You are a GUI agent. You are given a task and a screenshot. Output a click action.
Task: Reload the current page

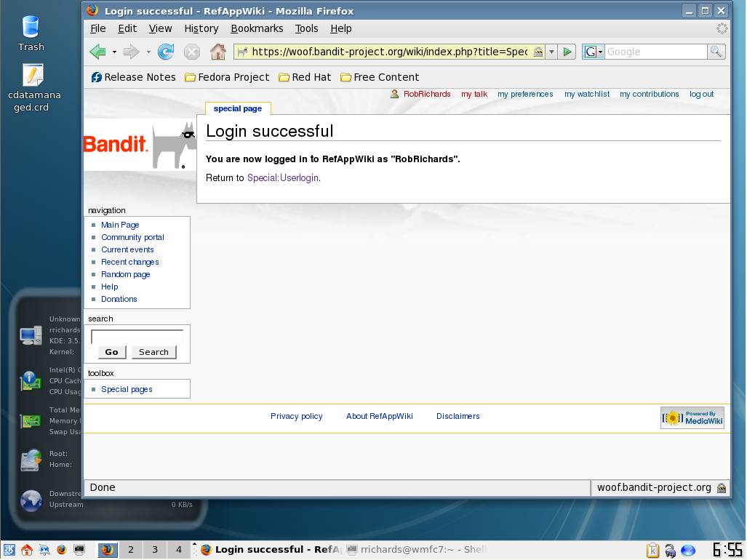[165, 52]
